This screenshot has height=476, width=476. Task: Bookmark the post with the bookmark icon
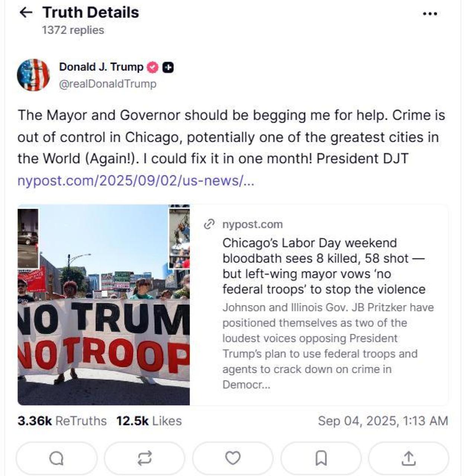[320, 458]
